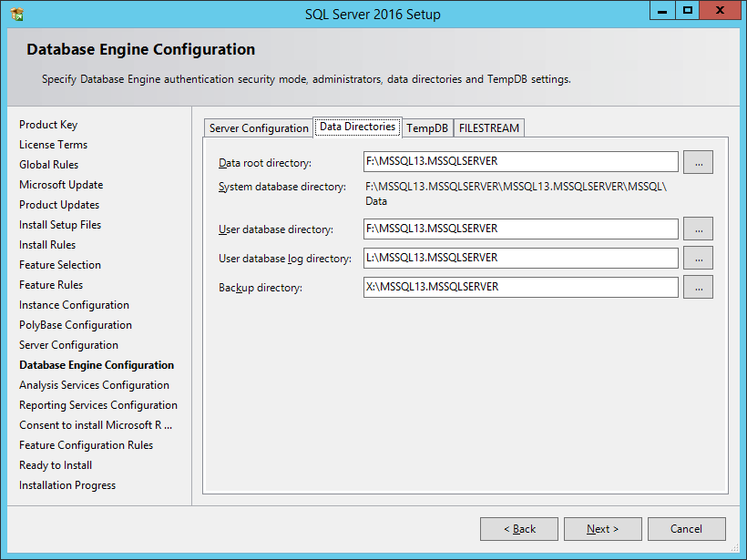Browse for User database directory

(698, 229)
